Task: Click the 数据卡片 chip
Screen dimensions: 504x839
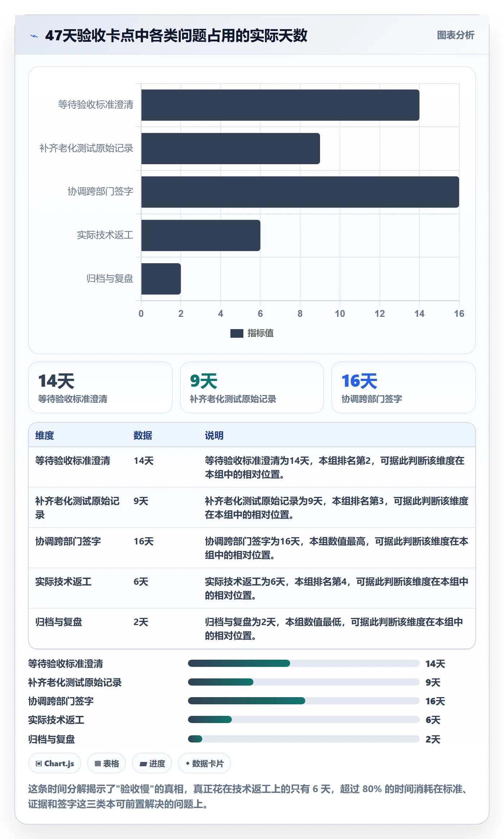Action: click(204, 763)
